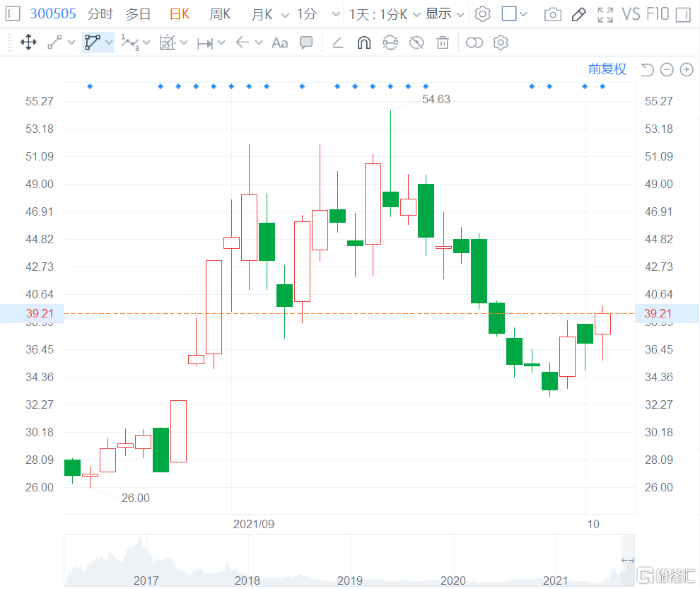This screenshot has width=700, height=589.
Task: Select the Aa text annotation tool
Action: [279, 43]
